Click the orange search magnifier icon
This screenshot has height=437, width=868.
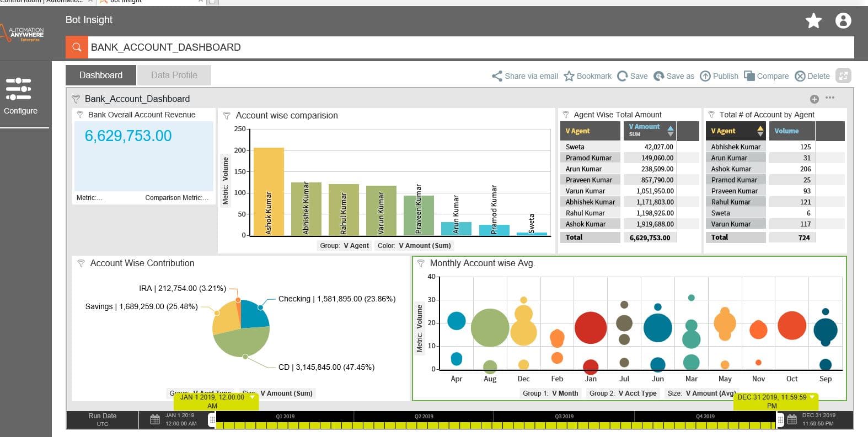point(77,47)
